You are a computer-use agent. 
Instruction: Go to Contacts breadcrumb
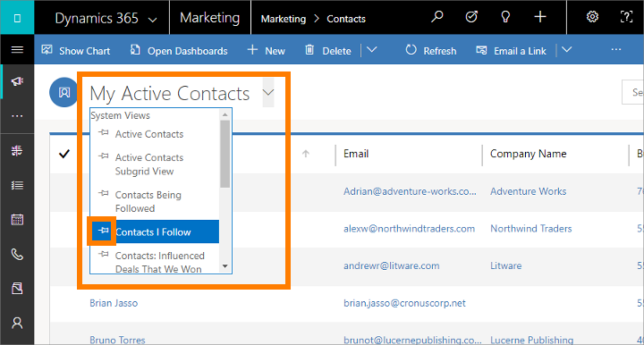[346, 19]
